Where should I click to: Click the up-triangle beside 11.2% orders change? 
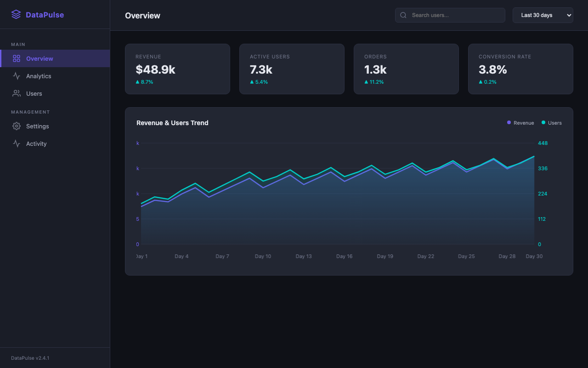coord(366,82)
